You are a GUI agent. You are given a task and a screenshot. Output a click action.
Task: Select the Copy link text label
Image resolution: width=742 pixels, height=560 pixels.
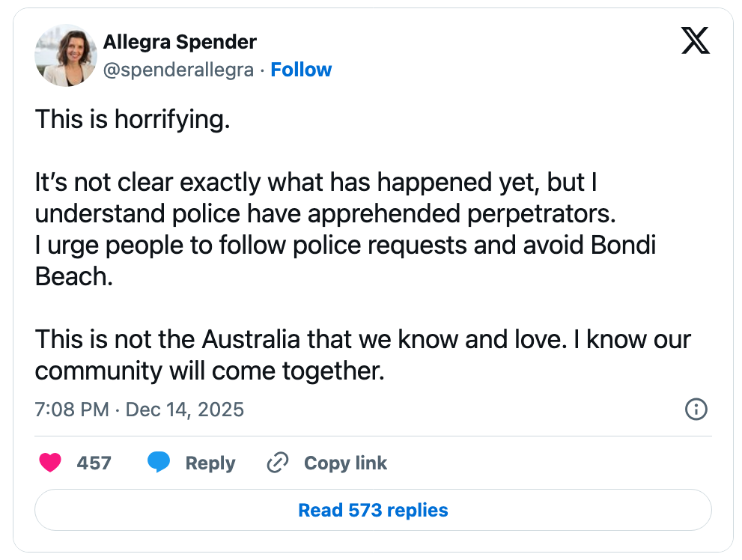click(345, 463)
